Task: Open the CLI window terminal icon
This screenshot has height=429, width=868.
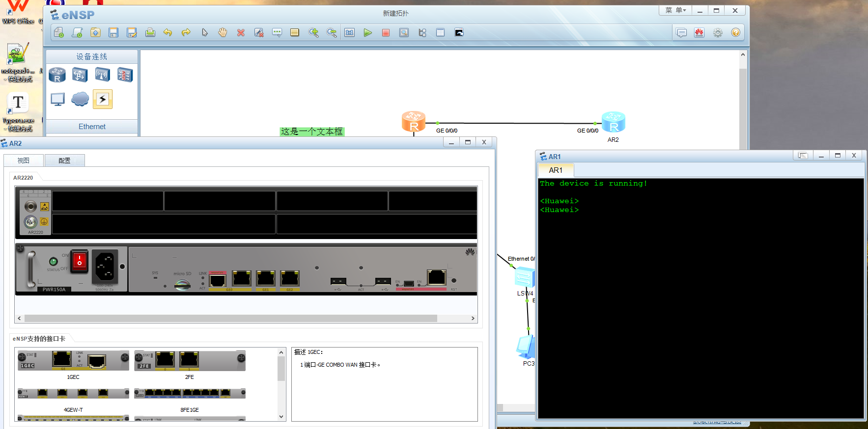Action: pyautogui.click(x=459, y=32)
